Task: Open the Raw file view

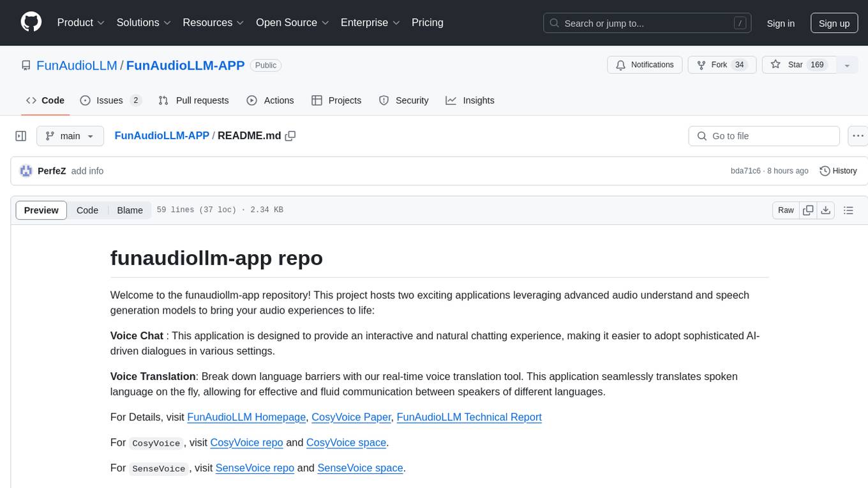Action: (x=786, y=210)
